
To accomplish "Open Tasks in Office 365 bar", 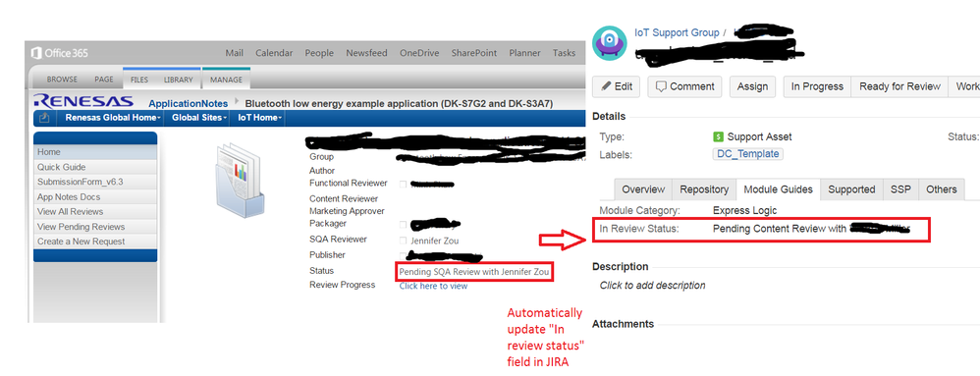I will coord(564,53).
